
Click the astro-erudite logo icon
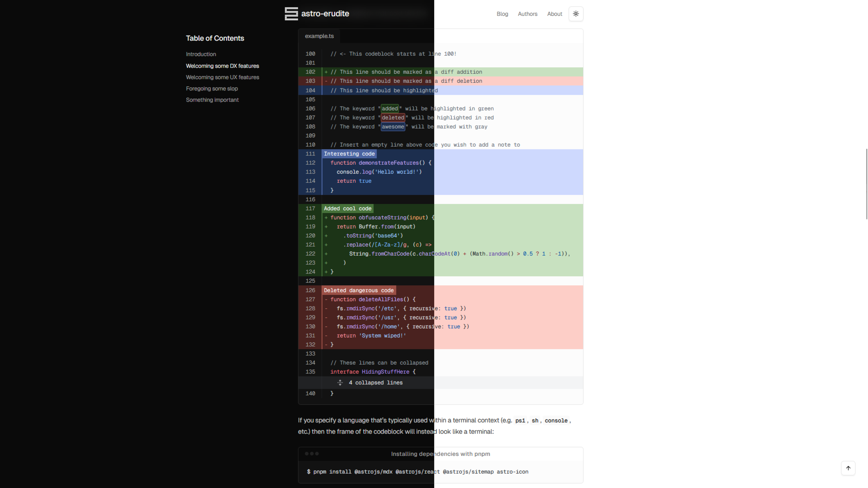[291, 14]
